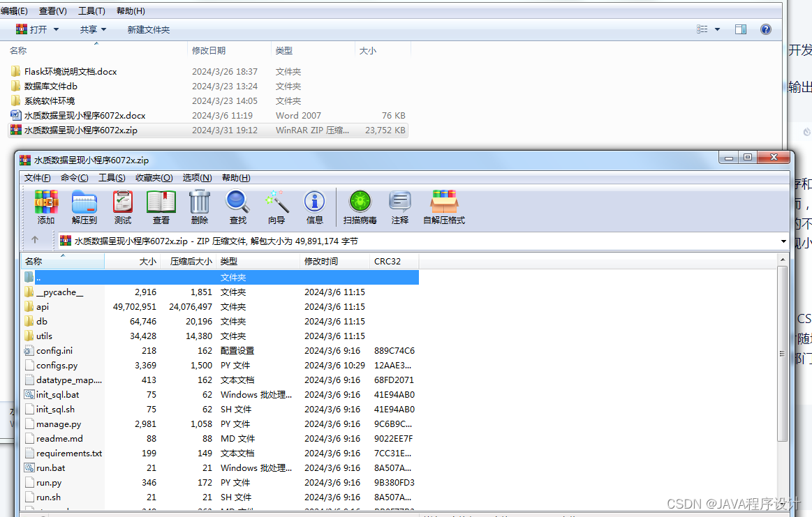
Task: Start 扫描病毒 virus scan icon
Action: click(x=360, y=207)
